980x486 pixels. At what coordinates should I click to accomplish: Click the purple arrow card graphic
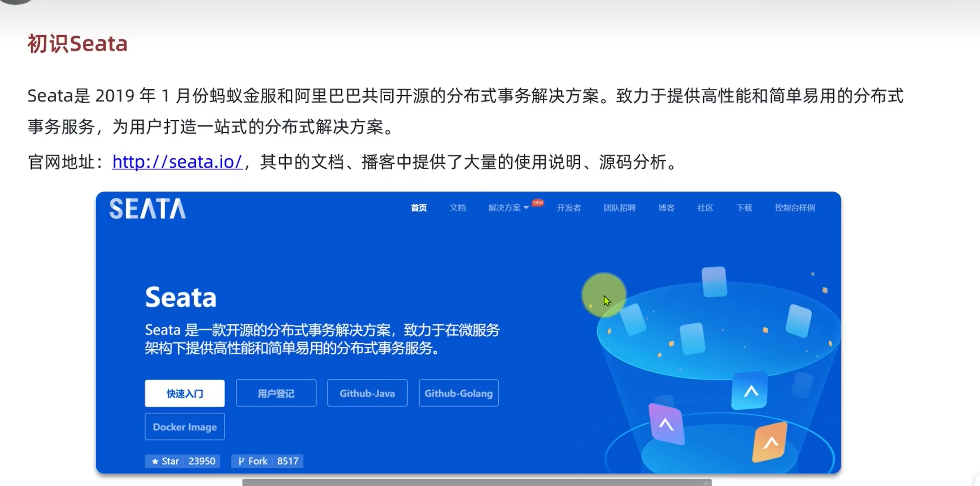click(666, 424)
